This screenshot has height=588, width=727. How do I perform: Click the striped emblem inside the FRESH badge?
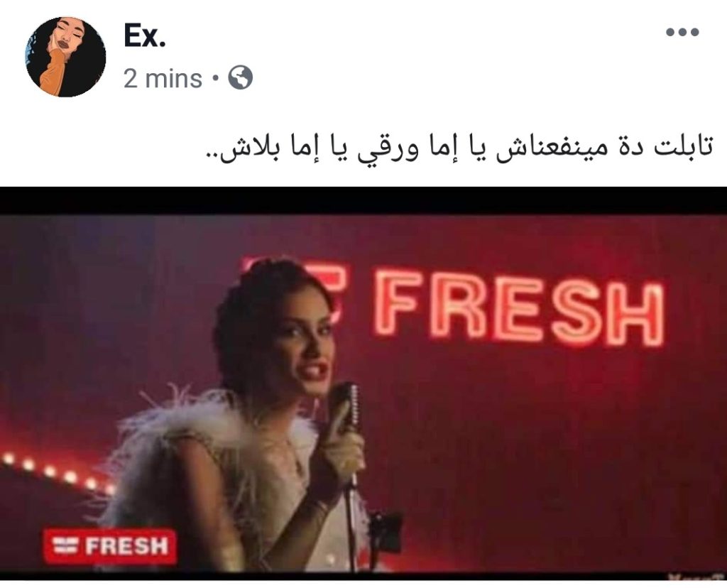[x=67, y=546]
